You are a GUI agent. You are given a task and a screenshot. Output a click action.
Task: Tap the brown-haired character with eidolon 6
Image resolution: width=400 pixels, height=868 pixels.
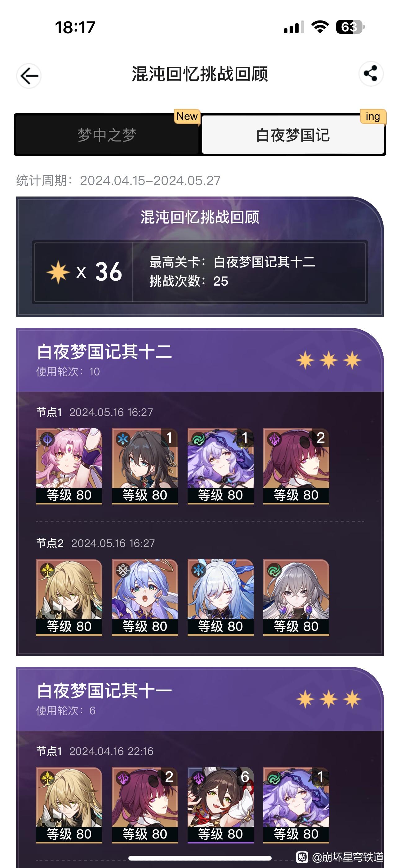pos(220,805)
